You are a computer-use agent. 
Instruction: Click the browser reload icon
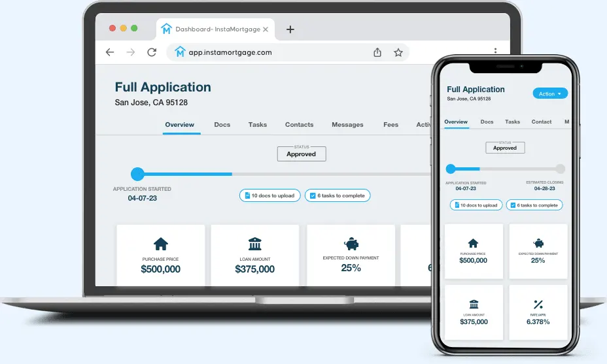coord(152,52)
